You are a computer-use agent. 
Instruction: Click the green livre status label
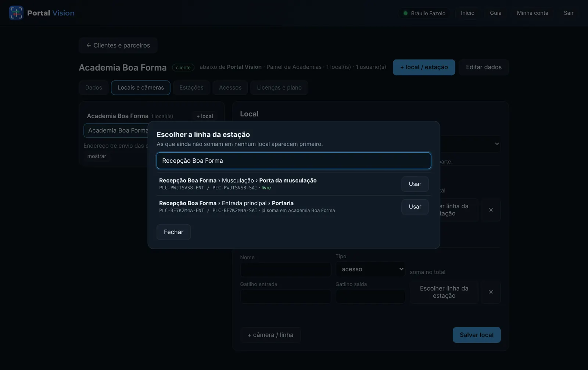pos(266,188)
